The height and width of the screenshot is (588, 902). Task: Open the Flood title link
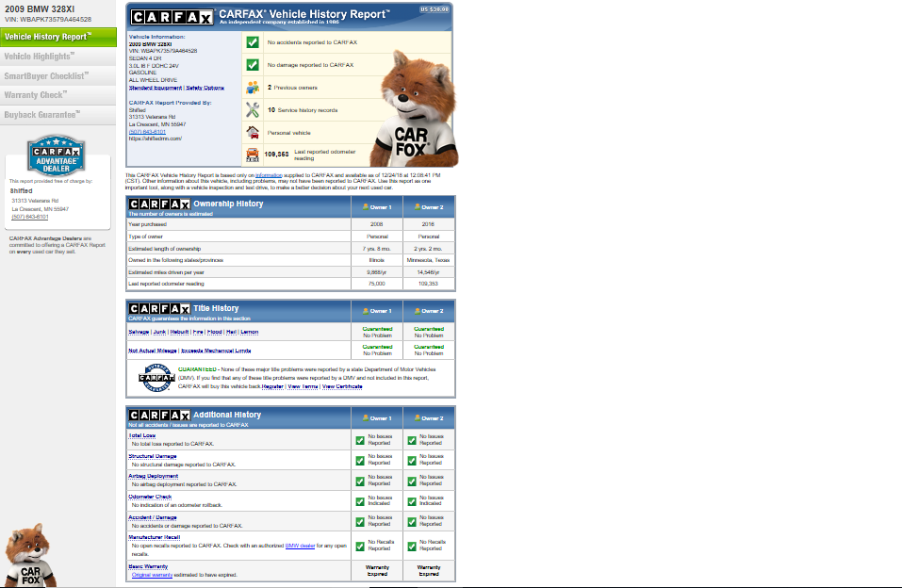pyautogui.click(x=215, y=332)
